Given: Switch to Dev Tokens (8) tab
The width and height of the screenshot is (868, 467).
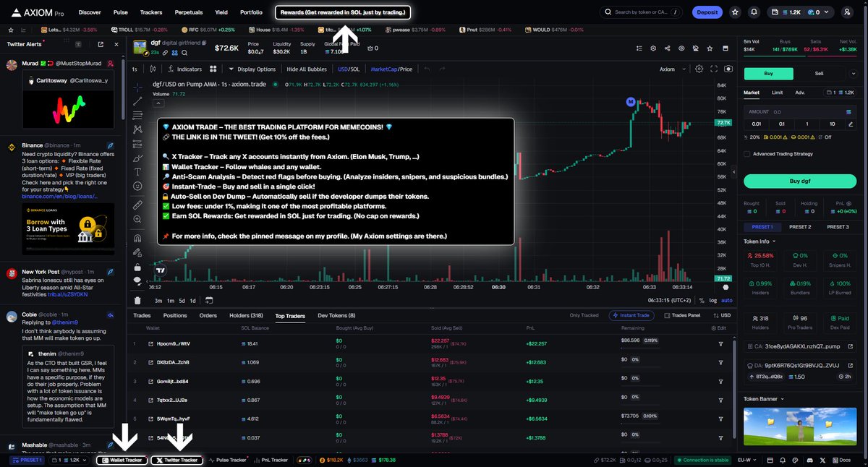Looking at the screenshot, I should [336, 316].
